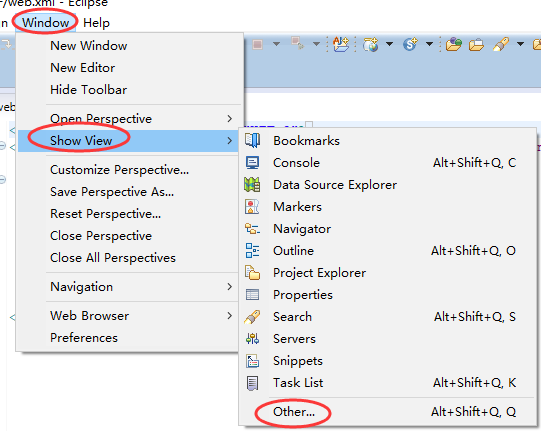This screenshot has height=431, width=541.
Task: Click the Outline view icon
Action: coord(253,251)
